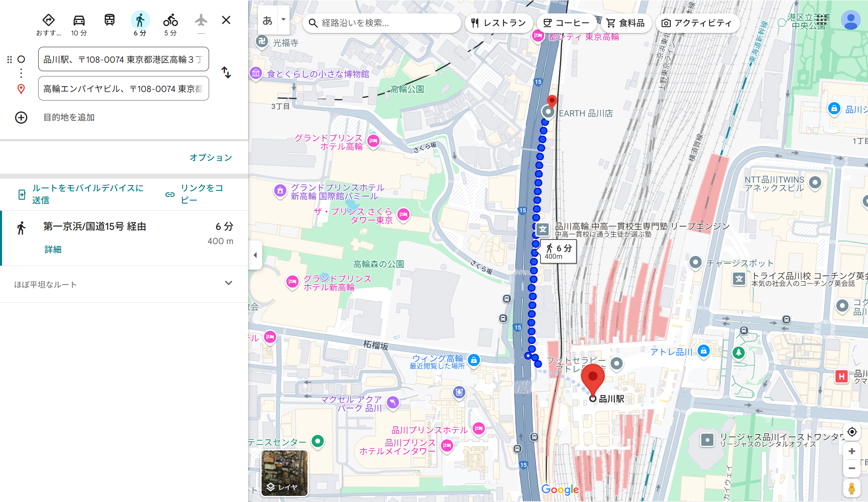This screenshot has width=868, height=502.
Task: Open 詳細 for the walking route
Action: 53,249
